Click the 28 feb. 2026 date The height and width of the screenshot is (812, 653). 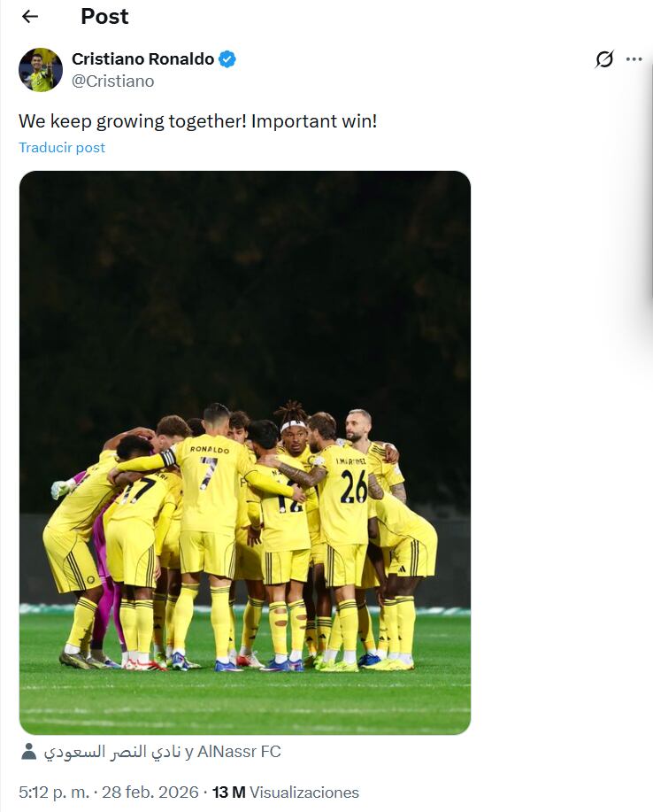(x=150, y=793)
